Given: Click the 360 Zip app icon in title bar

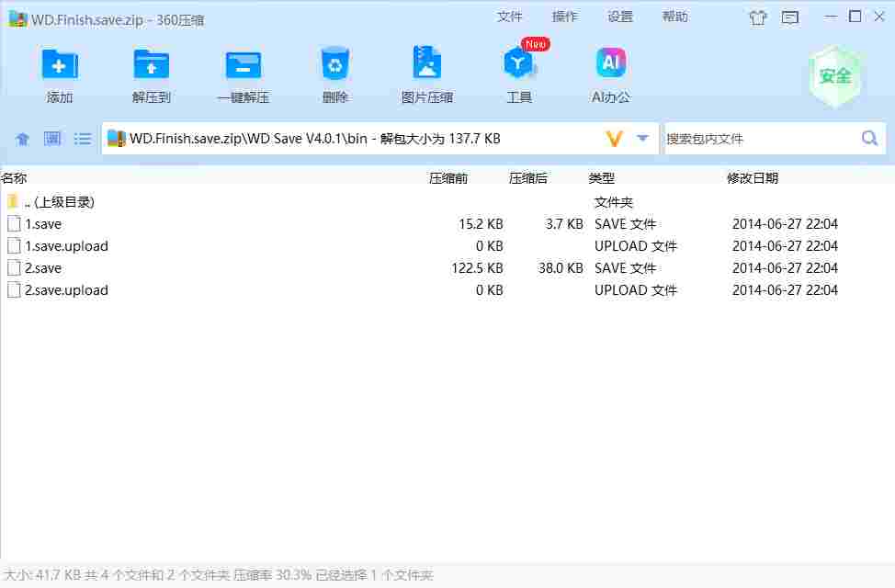Looking at the screenshot, I should 17,19.
